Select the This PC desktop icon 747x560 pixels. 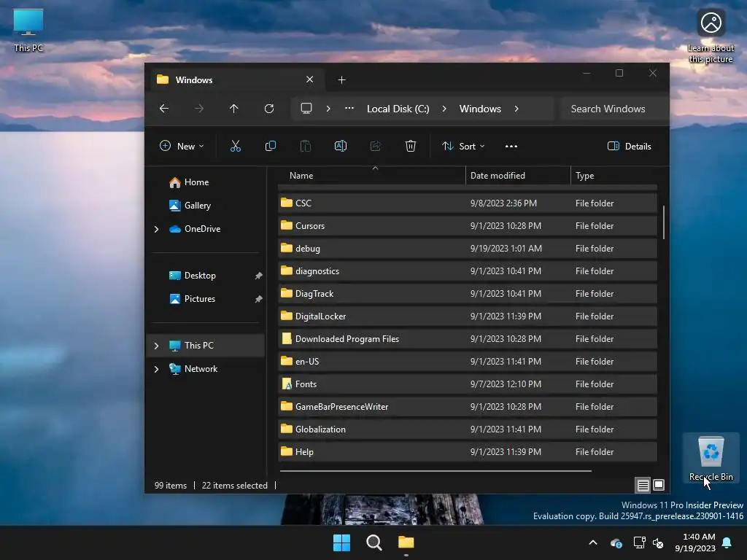28,31
